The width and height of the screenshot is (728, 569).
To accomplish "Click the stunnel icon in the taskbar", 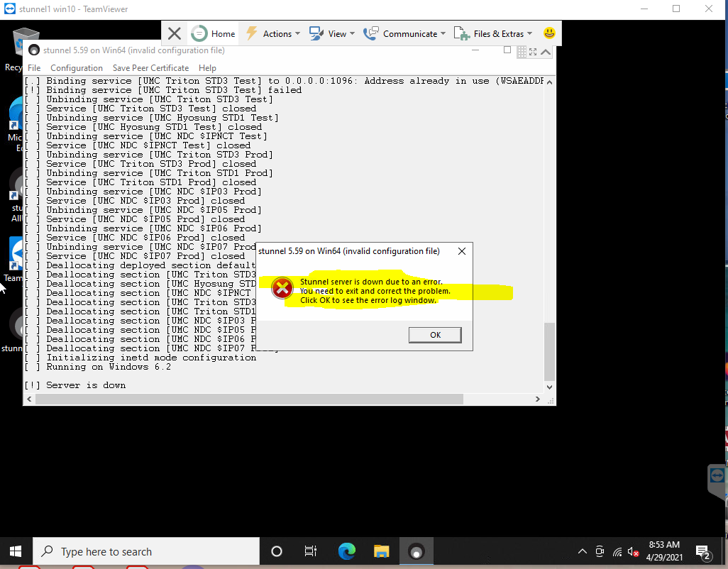I will 417,551.
